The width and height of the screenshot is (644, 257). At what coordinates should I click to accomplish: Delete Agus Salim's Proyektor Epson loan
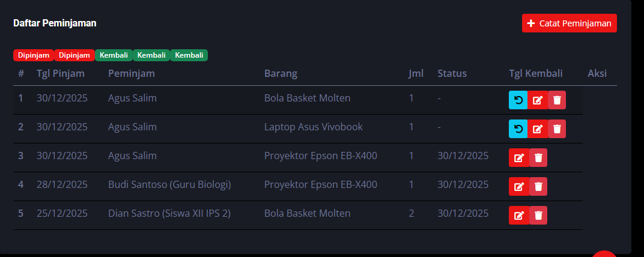pyautogui.click(x=539, y=157)
